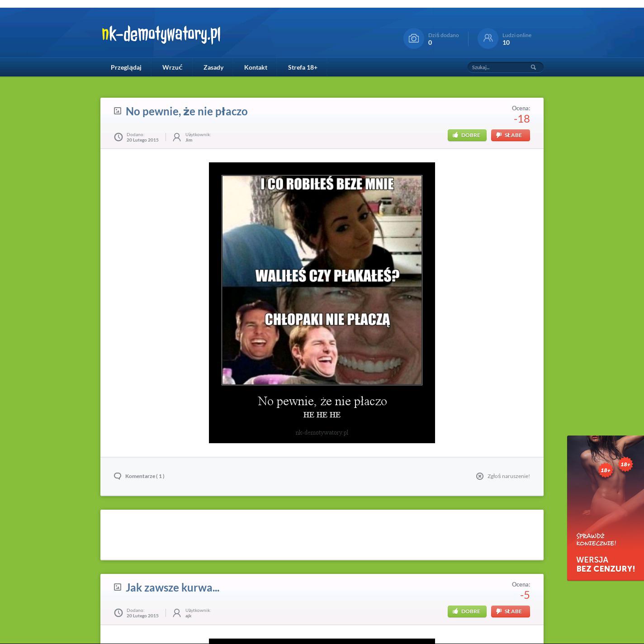Click the image icon beside first post title

click(118, 111)
